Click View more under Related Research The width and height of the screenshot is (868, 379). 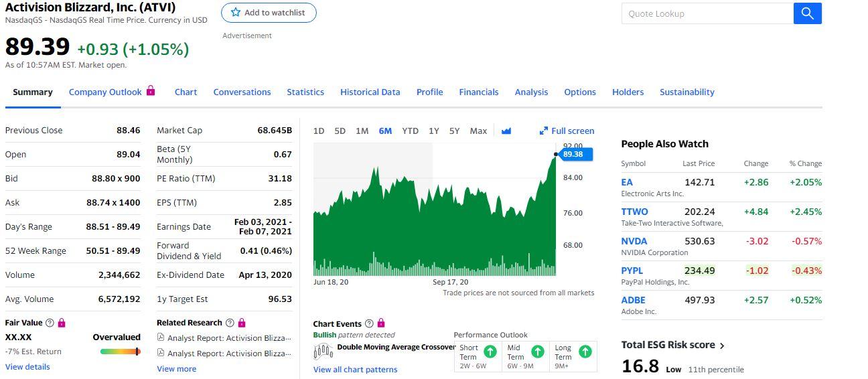tap(177, 369)
